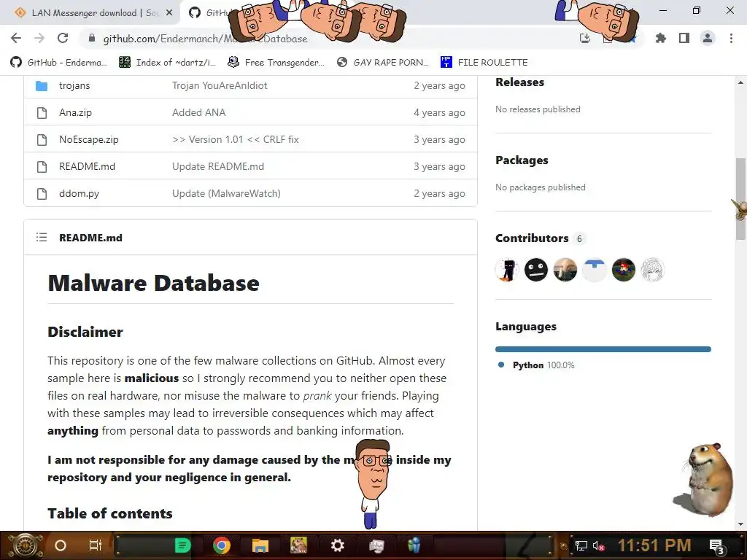View the 'Version 1.01 CRLF fix' commit
The height and width of the screenshot is (560, 747).
236,139
